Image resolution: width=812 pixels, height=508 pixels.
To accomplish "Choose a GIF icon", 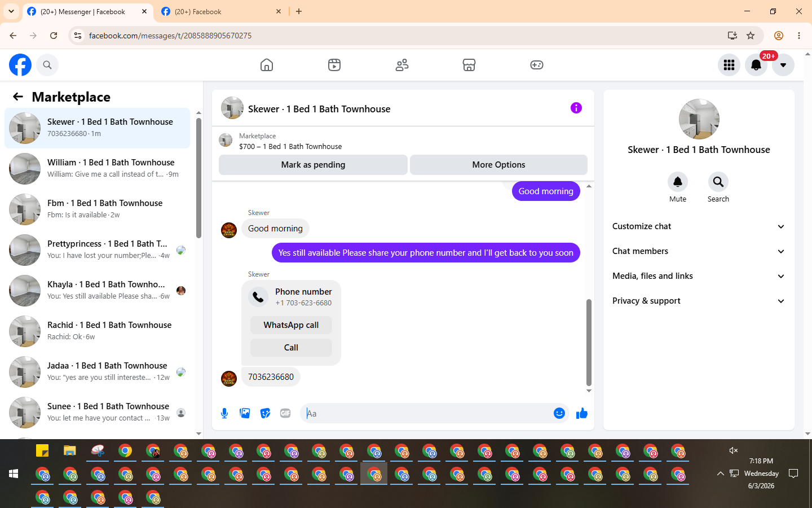I will pos(285,413).
